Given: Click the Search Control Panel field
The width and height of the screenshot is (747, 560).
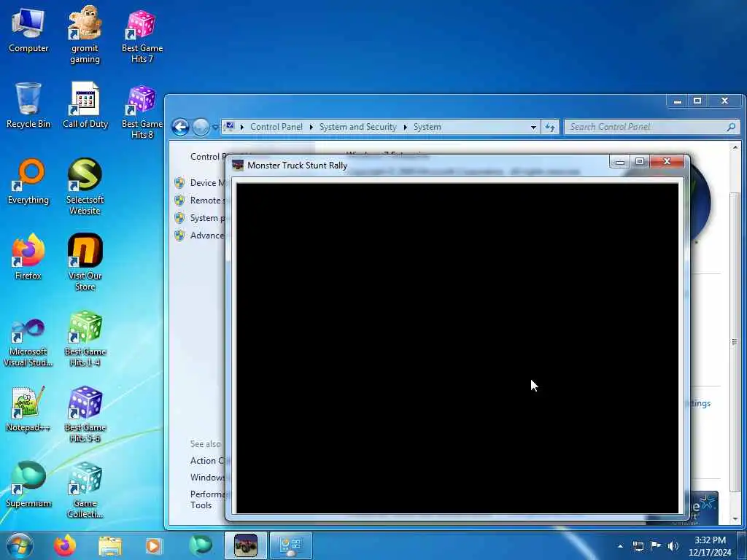Looking at the screenshot, I should click(651, 127).
